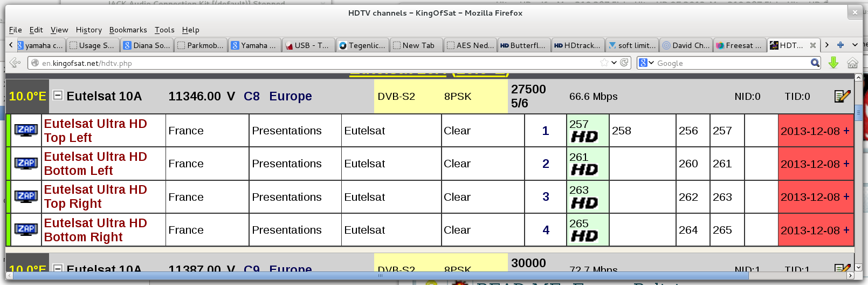The height and width of the screenshot is (285, 868).
Task: Close the HDTV channels tab
Action: pos(813,45)
